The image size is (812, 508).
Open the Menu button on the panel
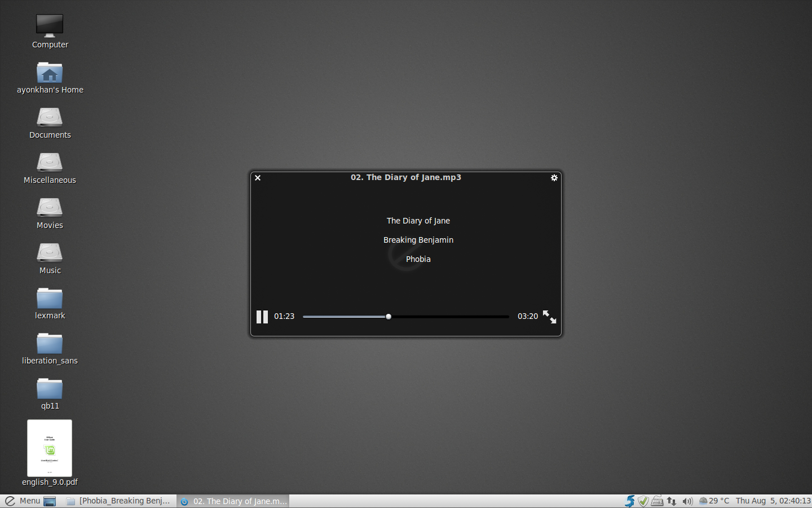pyautogui.click(x=22, y=501)
